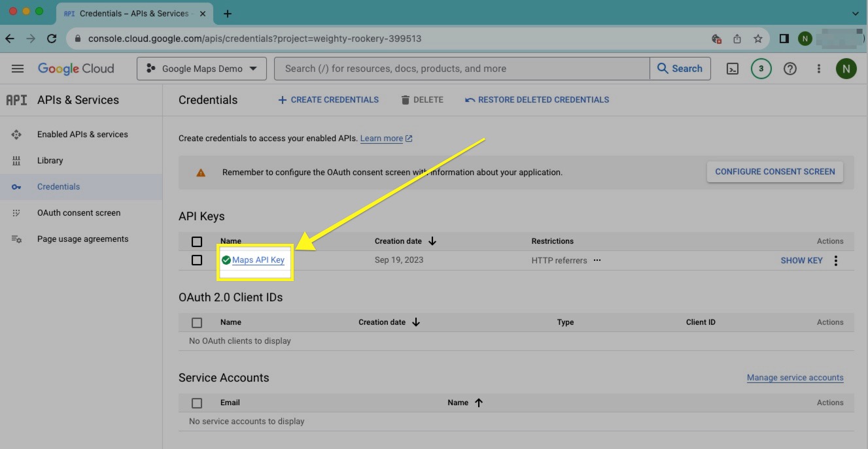Open the Google Cloud more options menu
868x449 pixels.
818,69
